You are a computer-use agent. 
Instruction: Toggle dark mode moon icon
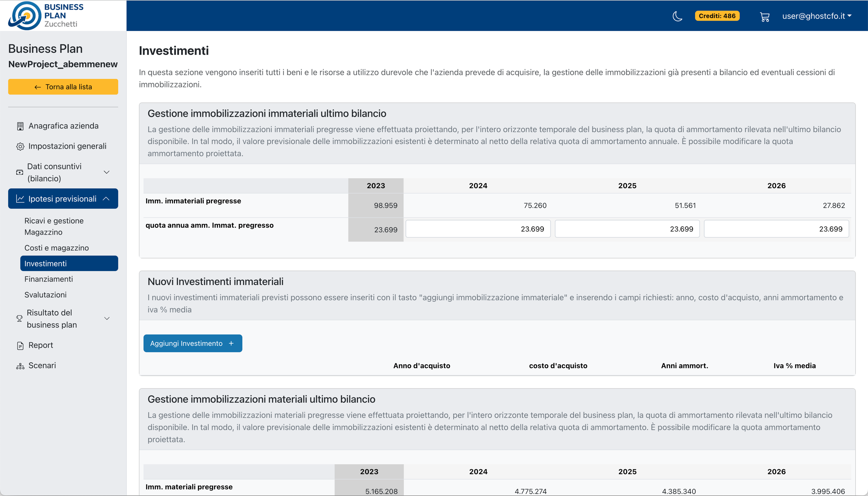[x=677, y=16]
